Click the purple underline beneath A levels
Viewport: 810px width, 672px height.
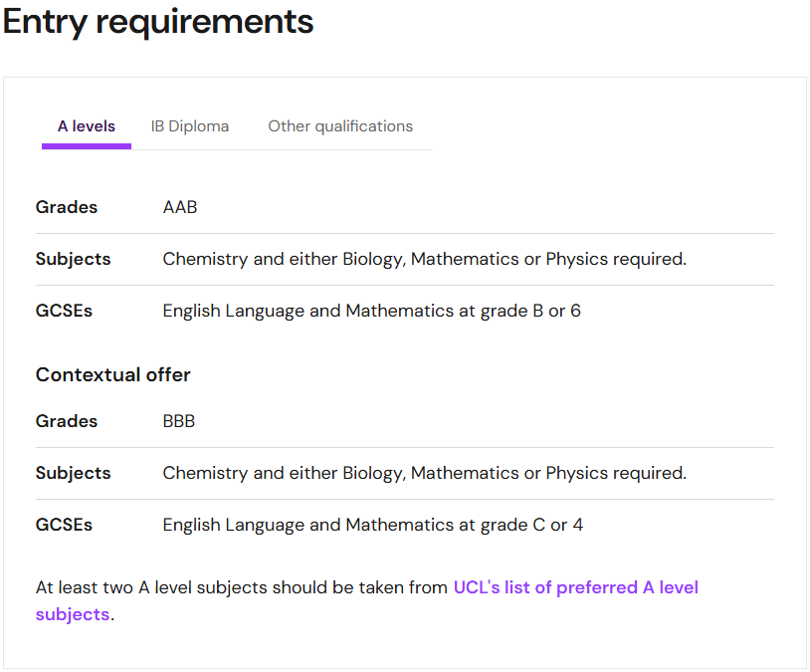pyautogui.click(x=87, y=146)
